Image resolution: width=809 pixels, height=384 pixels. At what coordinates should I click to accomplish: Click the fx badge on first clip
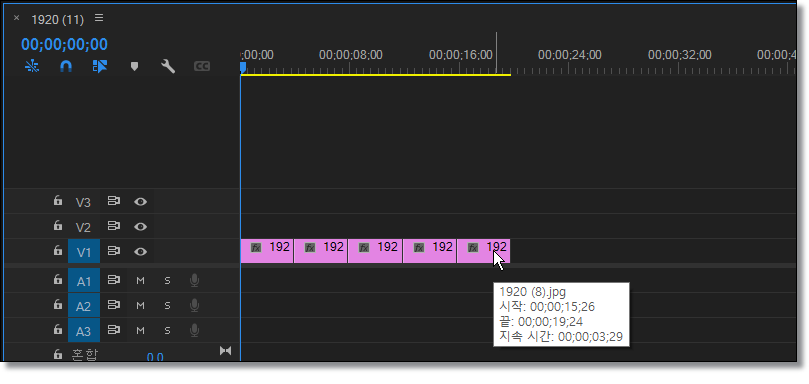click(x=256, y=248)
